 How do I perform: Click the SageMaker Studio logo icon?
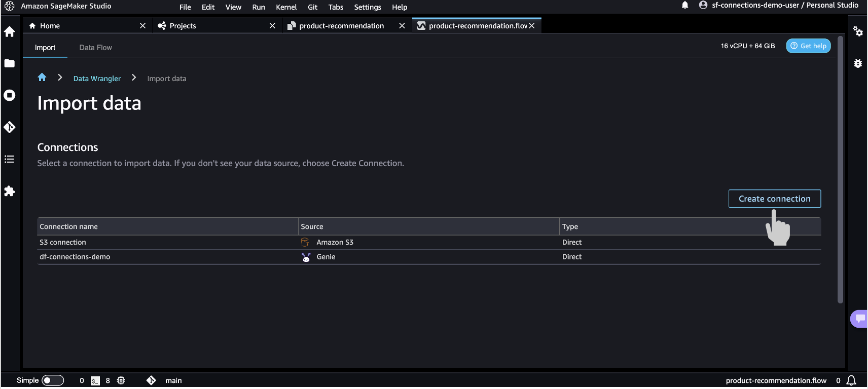tap(9, 6)
